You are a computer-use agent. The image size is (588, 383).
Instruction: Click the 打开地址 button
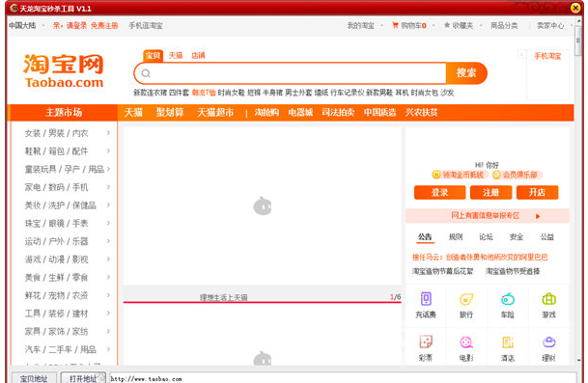click(x=83, y=378)
